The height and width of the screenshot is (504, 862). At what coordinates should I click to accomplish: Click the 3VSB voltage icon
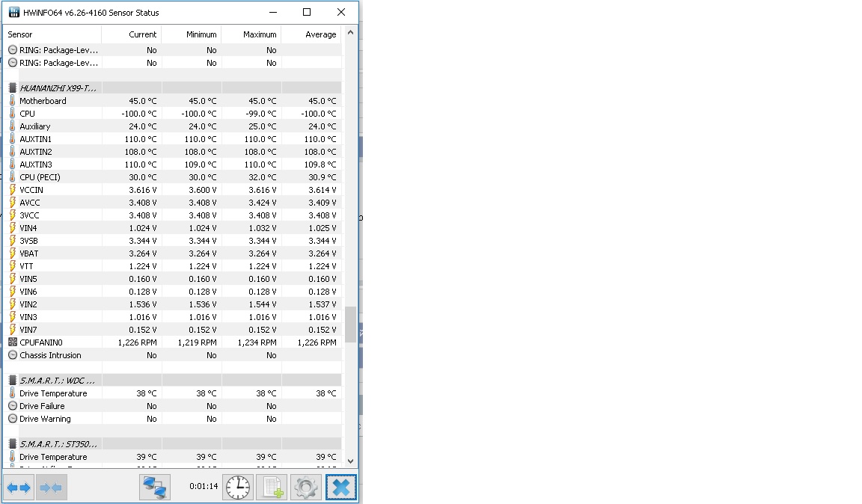13,241
